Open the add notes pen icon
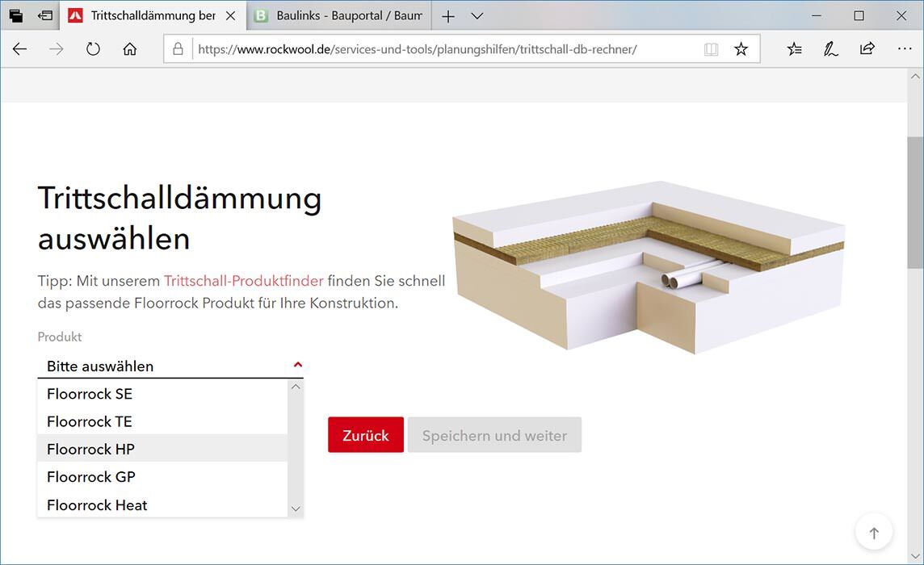 click(x=831, y=49)
